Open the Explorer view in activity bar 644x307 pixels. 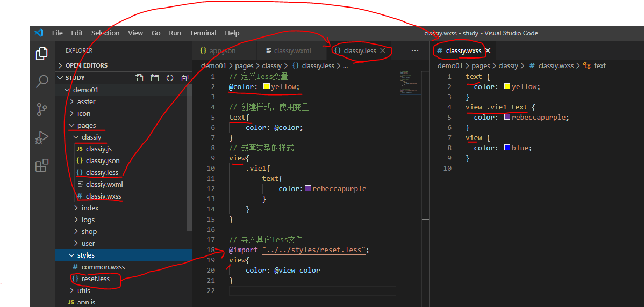pos(41,53)
